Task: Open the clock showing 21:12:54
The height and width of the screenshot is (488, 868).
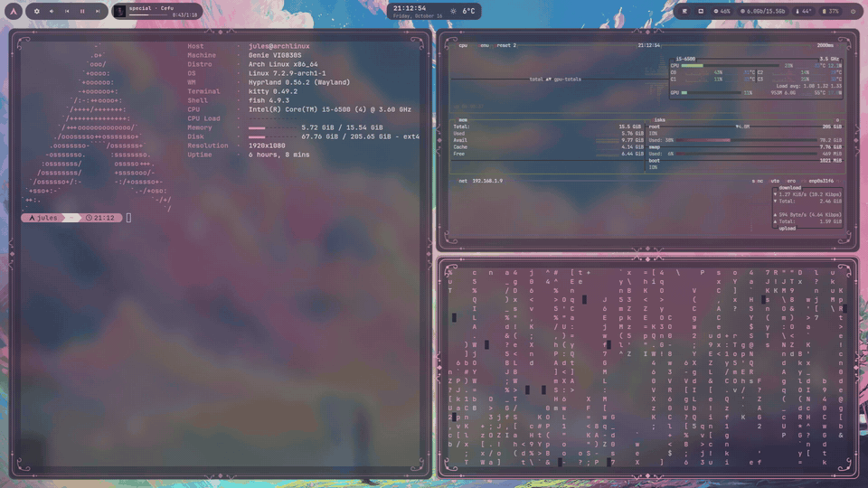Action: tap(410, 8)
